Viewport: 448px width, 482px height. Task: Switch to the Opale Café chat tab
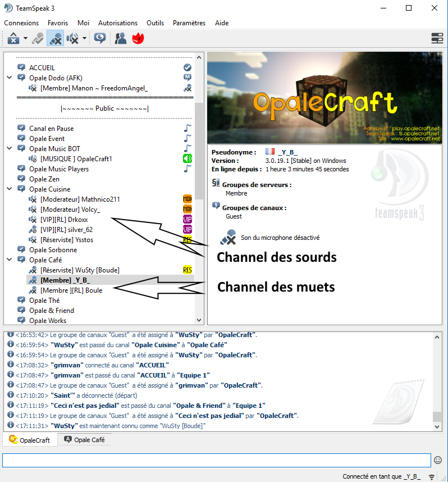pos(85,439)
